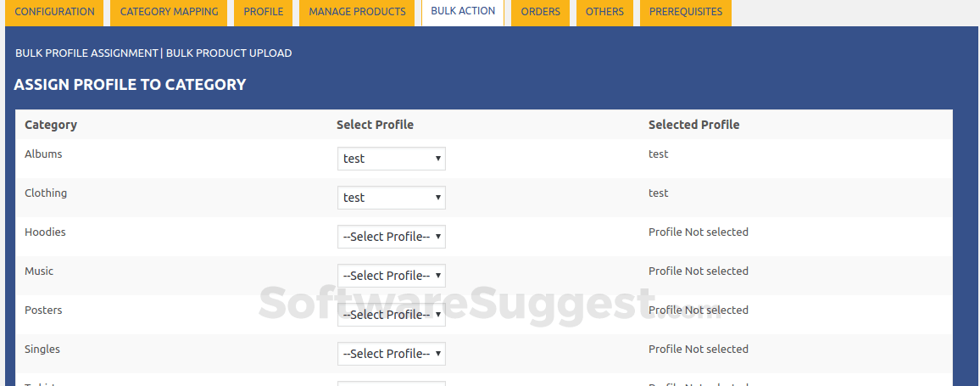Expand the Hoodies Select Profile dropdown
Viewport: 980px width, 386px height.
[392, 237]
